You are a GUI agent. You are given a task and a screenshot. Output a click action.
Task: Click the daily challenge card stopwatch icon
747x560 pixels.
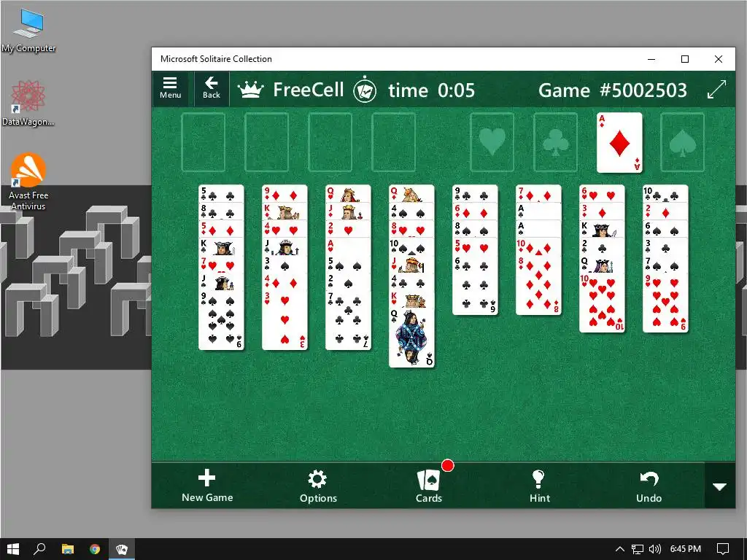(365, 90)
